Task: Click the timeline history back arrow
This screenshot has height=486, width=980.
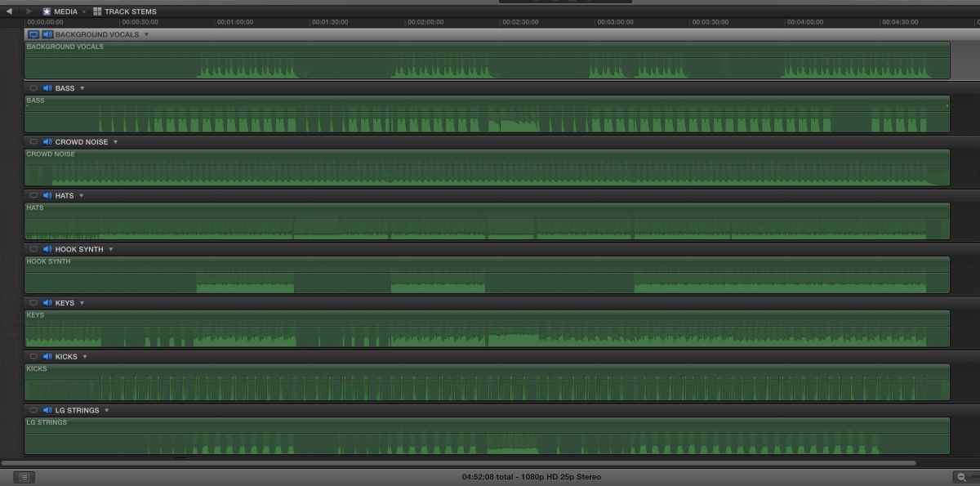Action: [x=9, y=11]
